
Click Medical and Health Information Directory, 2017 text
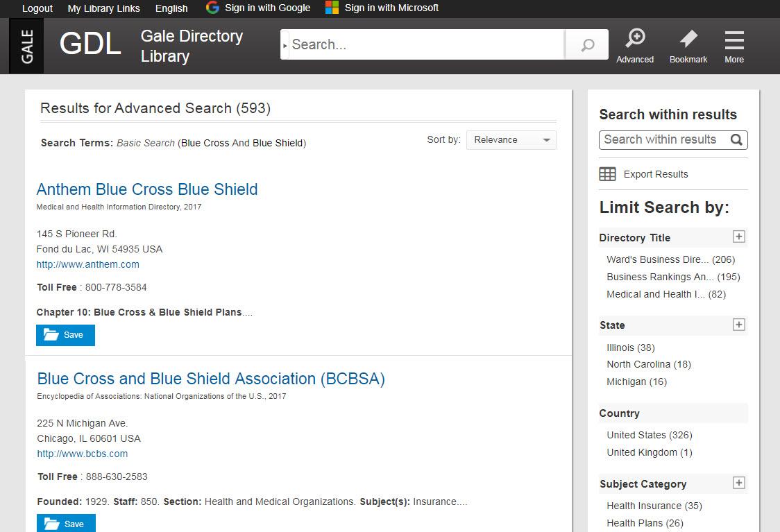[119, 207]
